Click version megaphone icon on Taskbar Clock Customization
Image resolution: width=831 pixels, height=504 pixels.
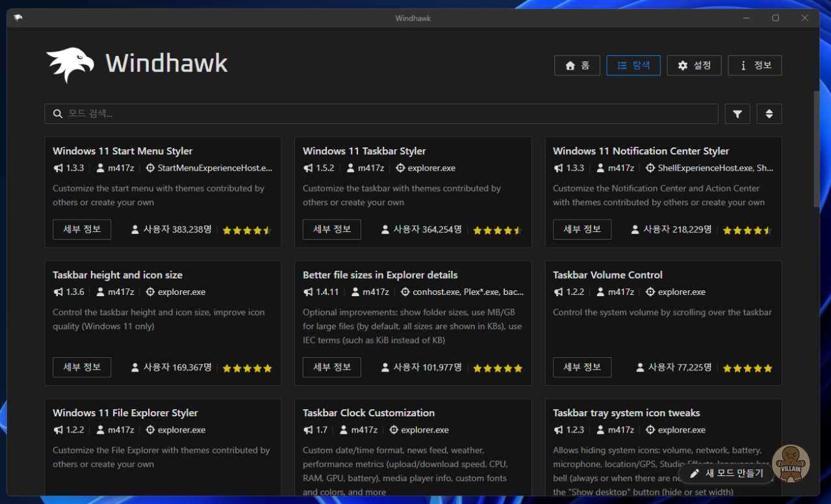[x=308, y=430]
